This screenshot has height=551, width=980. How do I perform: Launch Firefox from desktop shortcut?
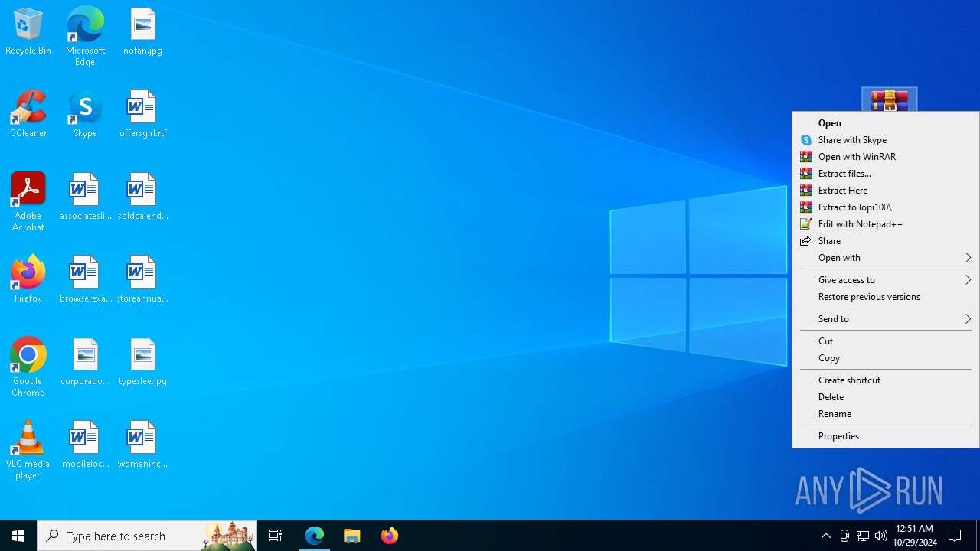(28, 280)
